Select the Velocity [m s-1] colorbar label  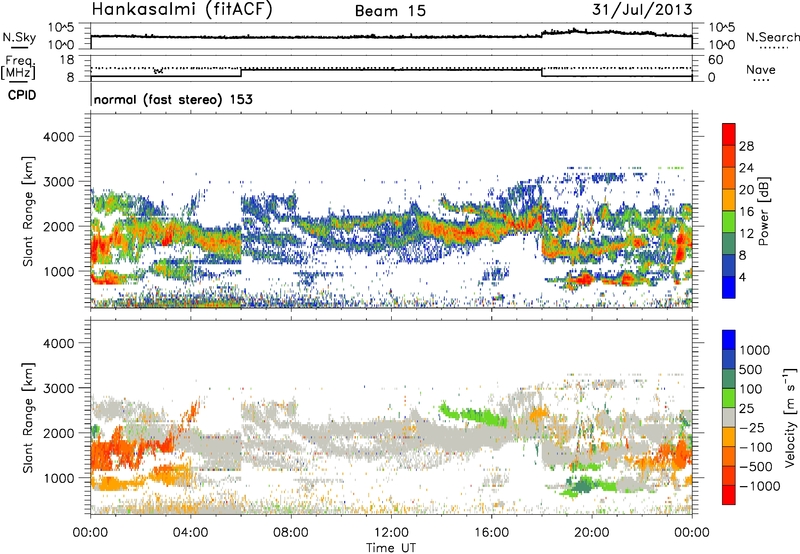tap(790, 417)
